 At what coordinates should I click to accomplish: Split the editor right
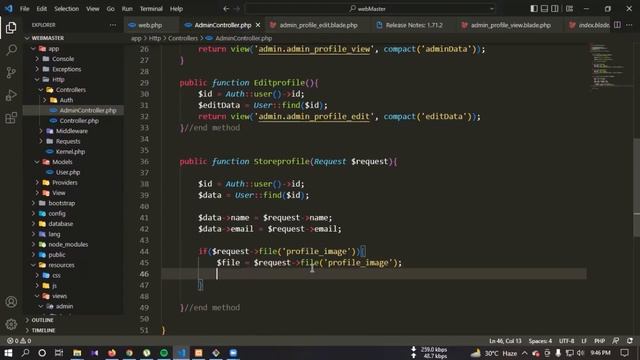click(618, 25)
